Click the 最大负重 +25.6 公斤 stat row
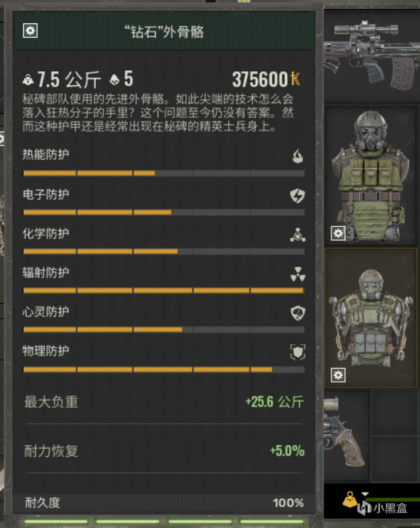Screen dimensions: 420x528 (164, 402)
